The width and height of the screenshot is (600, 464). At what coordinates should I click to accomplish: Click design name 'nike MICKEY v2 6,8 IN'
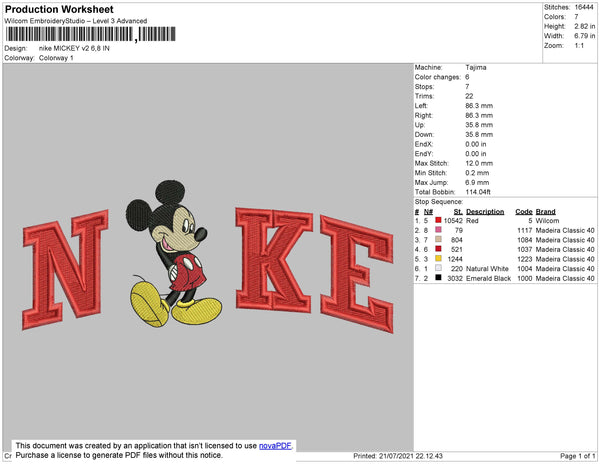click(74, 49)
